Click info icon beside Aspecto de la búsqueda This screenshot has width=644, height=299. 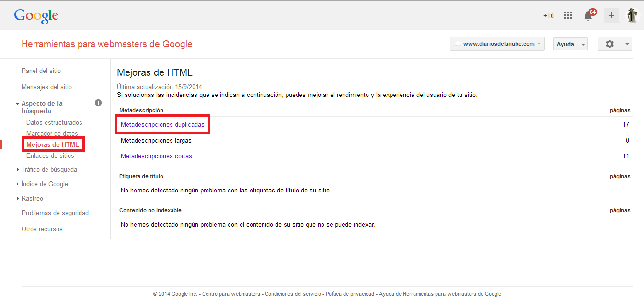tap(98, 103)
